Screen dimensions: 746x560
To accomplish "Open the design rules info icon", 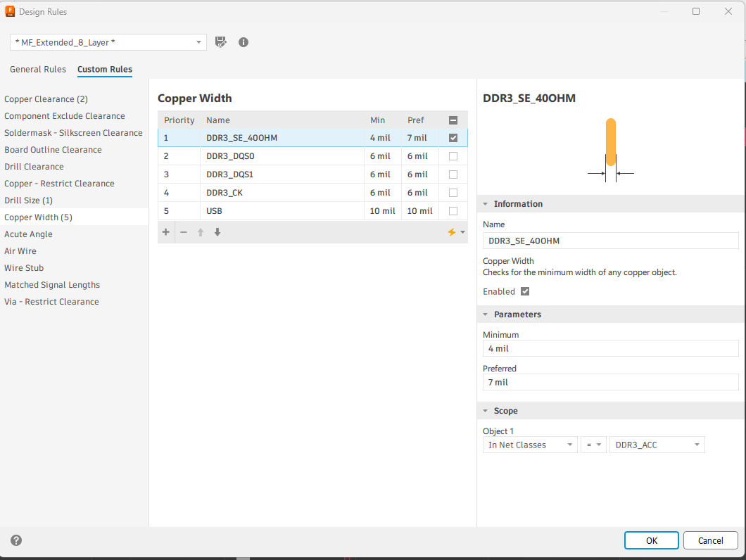I will click(x=243, y=42).
